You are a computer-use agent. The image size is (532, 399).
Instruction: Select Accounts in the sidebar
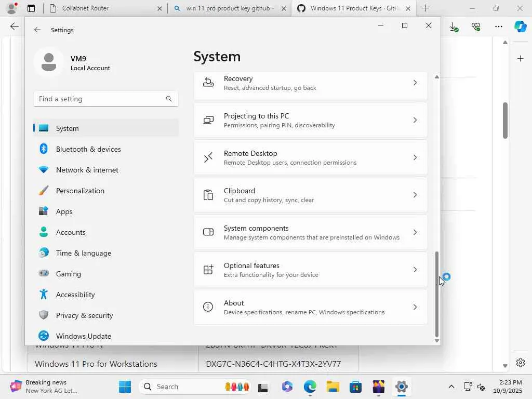[x=106, y=232]
